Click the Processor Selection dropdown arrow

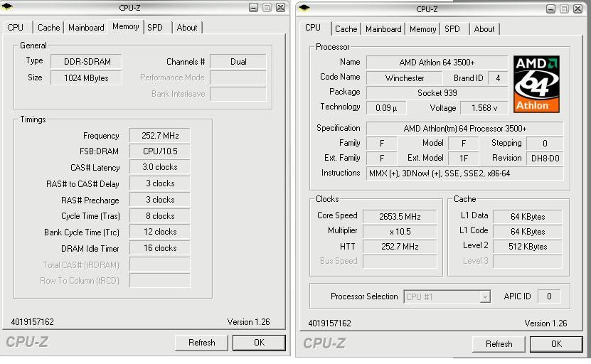point(485,297)
